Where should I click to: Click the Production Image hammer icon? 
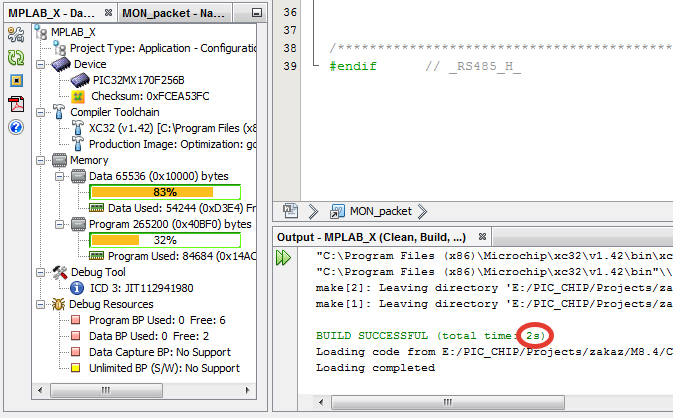[x=78, y=144]
